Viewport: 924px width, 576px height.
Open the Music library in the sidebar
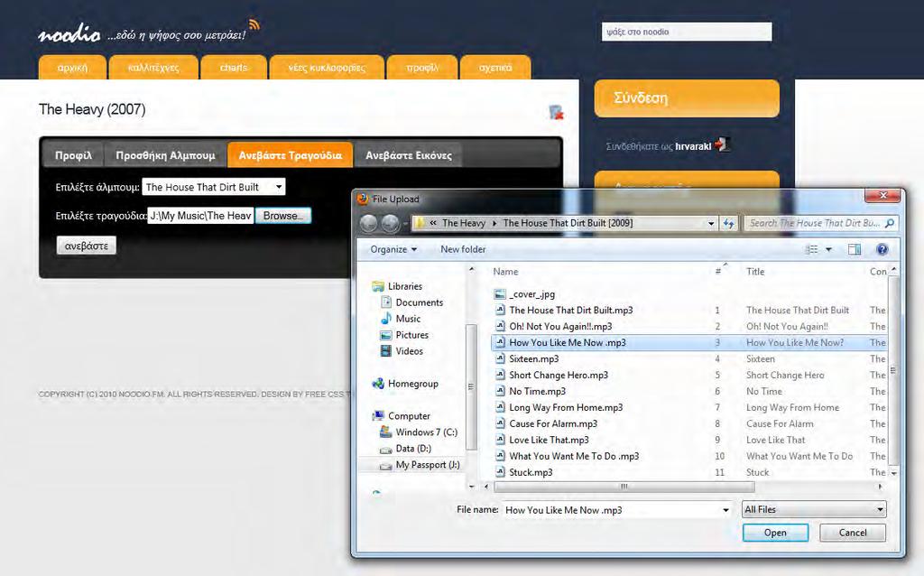pos(408,319)
